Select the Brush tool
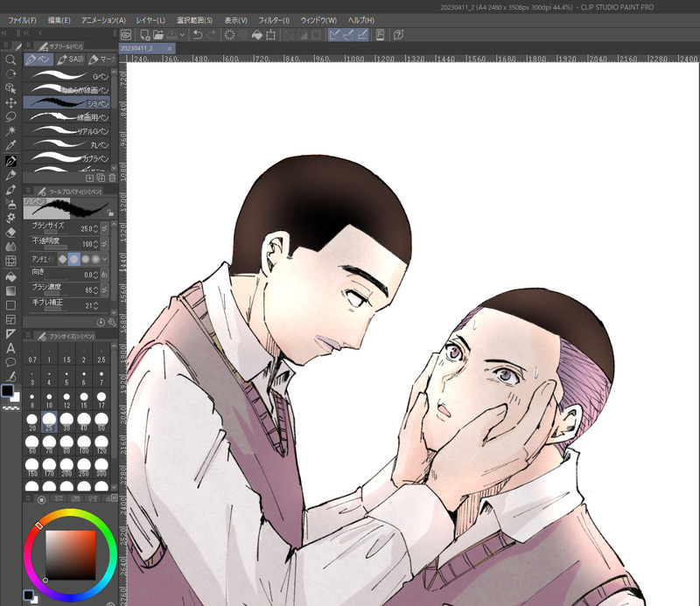700x606 pixels. tap(10, 190)
